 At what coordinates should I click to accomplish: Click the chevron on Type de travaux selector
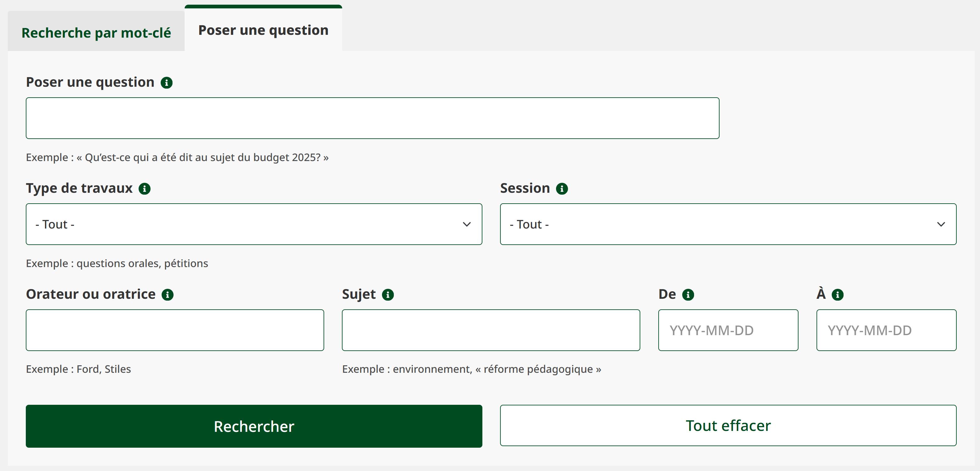coord(467,224)
